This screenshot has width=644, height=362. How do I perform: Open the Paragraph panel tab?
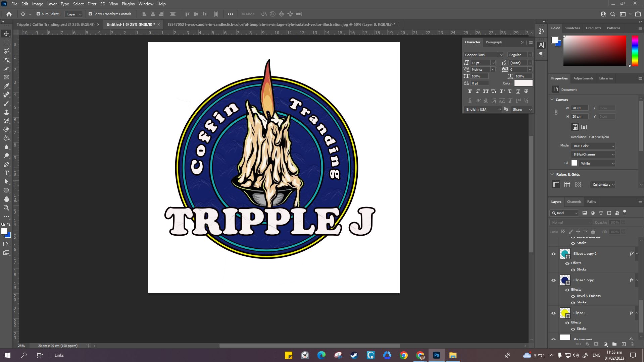[494, 42]
